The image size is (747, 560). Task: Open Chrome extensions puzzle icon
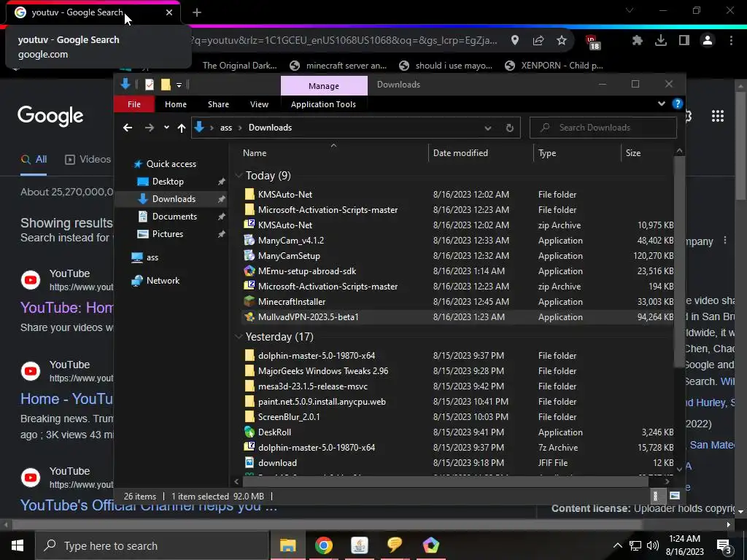click(638, 41)
